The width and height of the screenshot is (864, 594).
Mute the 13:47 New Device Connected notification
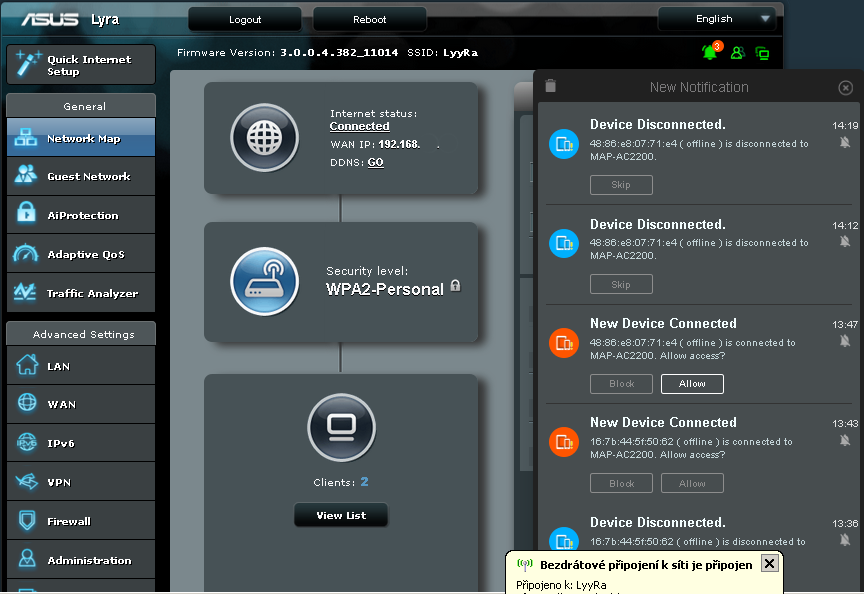tap(845, 342)
